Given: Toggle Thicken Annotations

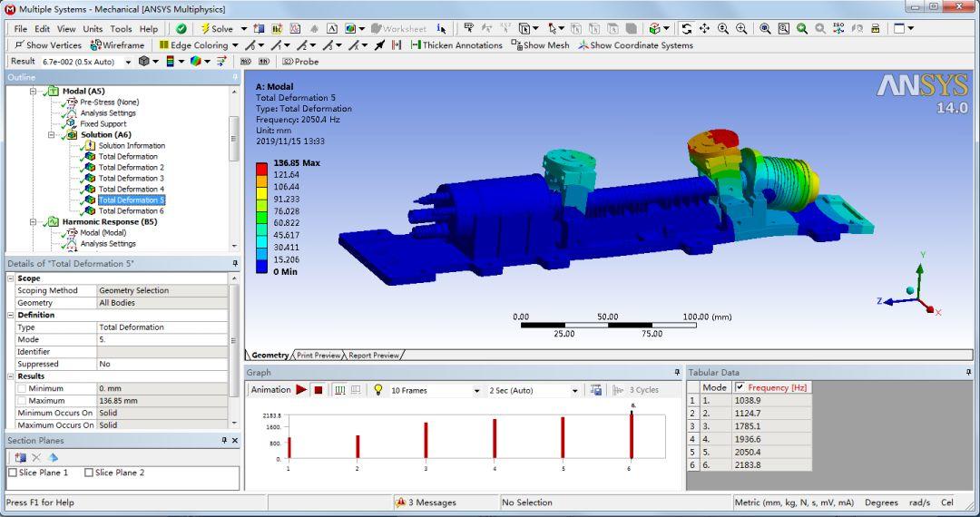Looking at the screenshot, I should click(x=456, y=45).
